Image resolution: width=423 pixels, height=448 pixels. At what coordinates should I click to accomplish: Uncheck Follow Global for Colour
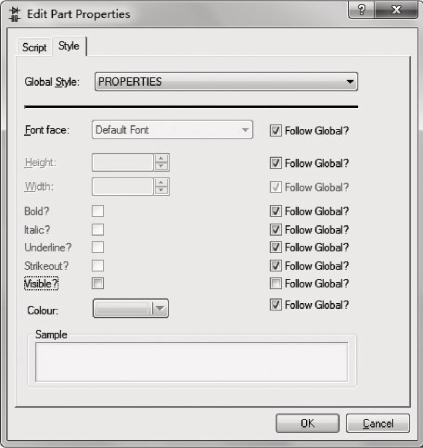276,305
